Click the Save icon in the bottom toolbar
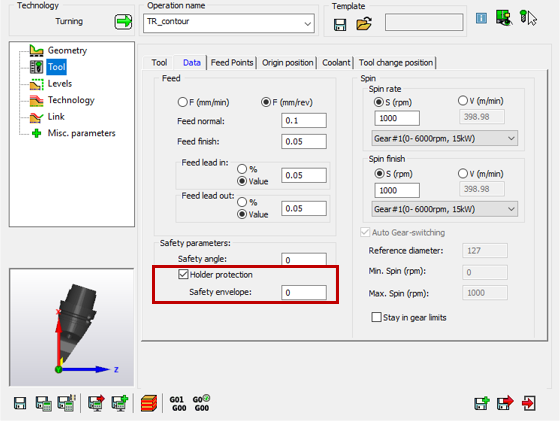 [20, 404]
